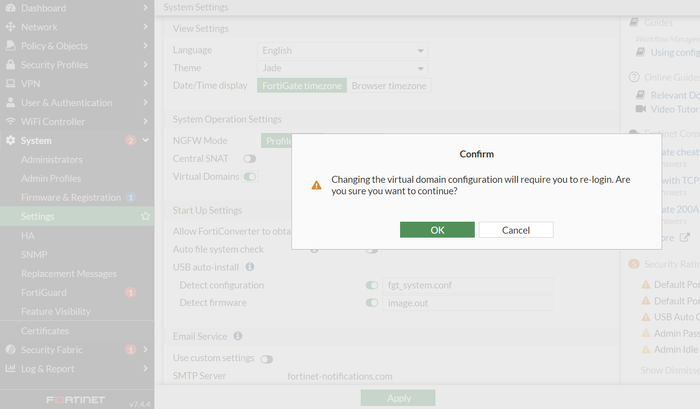Expand the Dashboard menu chevron
The height and width of the screenshot is (409, 700).
point(145,8)
